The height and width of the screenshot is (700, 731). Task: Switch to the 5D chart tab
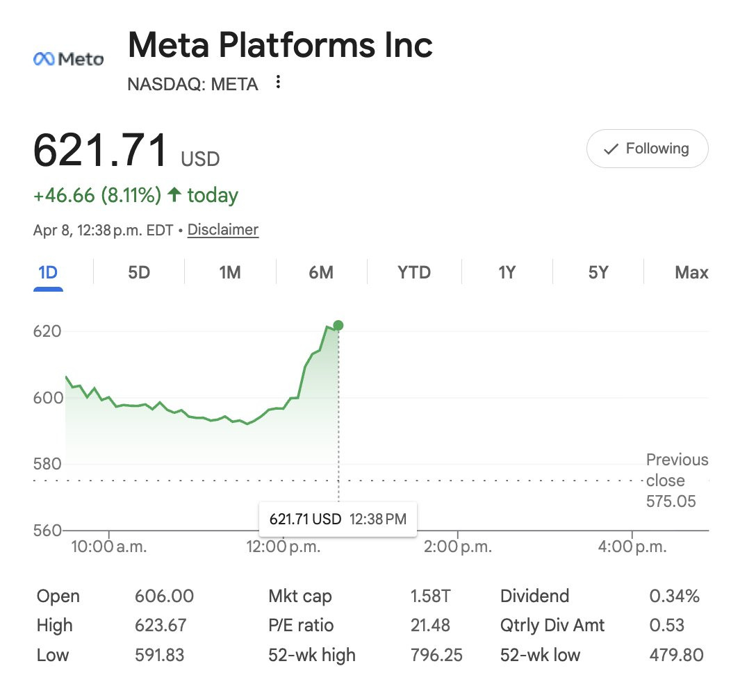pos(139,272)
